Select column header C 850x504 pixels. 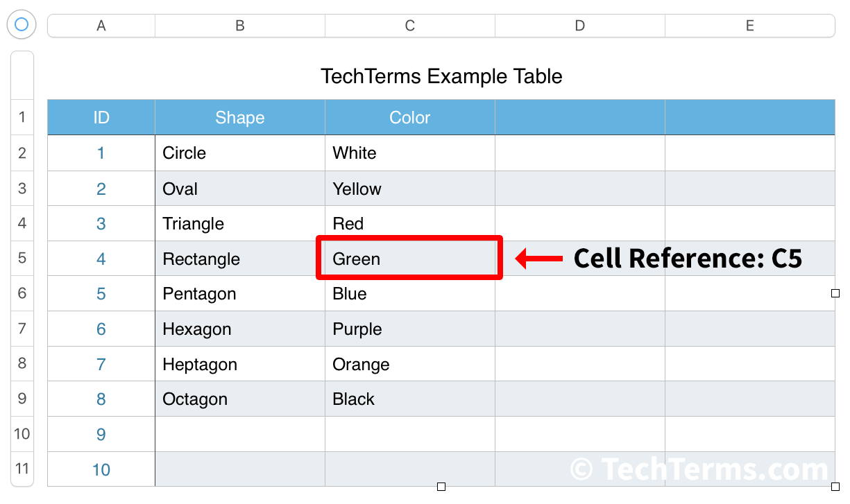click(409, 25)
